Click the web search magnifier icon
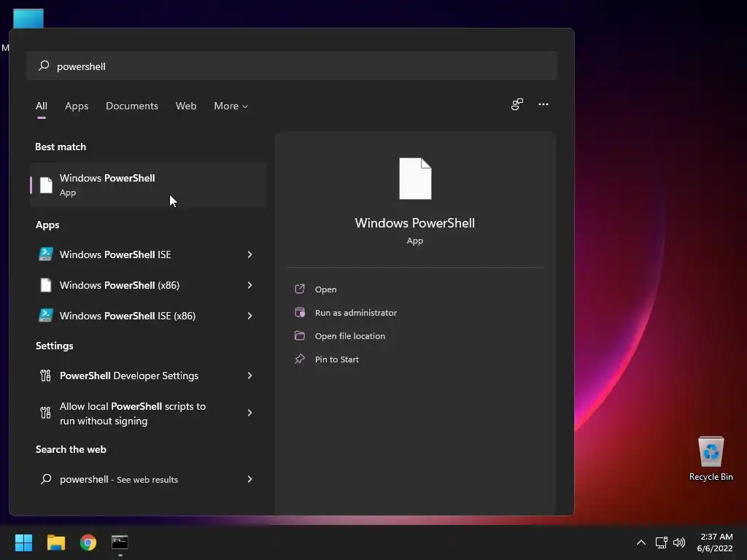Image resolution: width=747 pixels, height=560 pixels. 46,478
